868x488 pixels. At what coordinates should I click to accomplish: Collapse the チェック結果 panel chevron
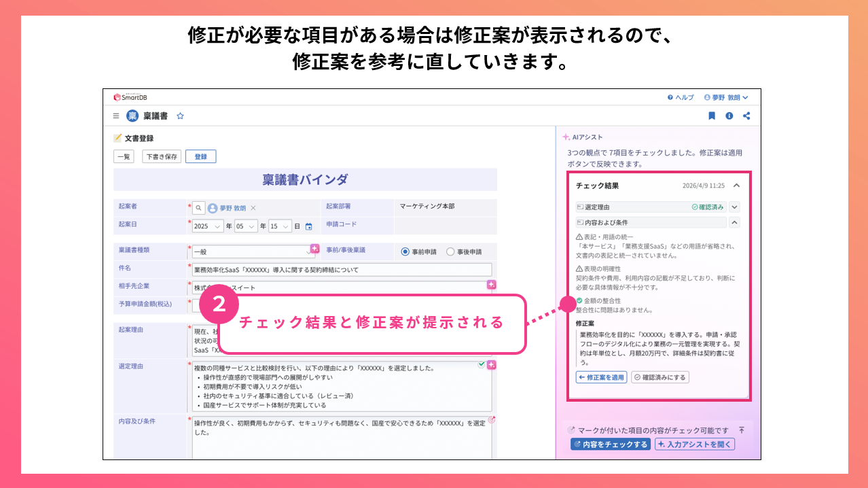[736, 185]
